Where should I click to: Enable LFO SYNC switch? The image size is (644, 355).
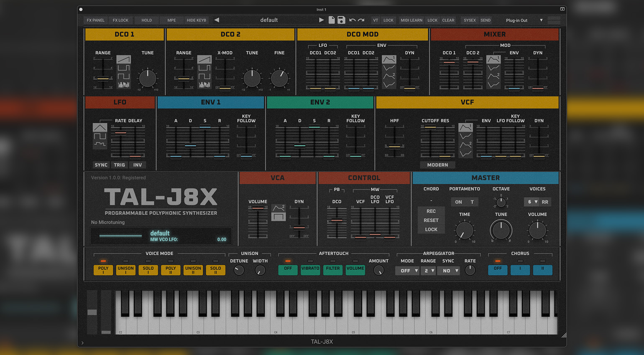[x=101, y=165]
